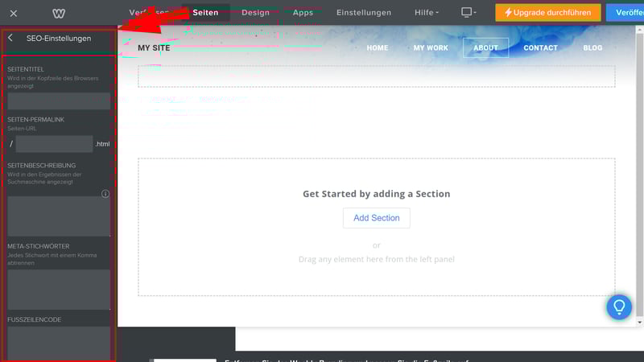The image size is (644, 362).
Task: Click the Fusszeilencode text area
Action: click(59, 344)
